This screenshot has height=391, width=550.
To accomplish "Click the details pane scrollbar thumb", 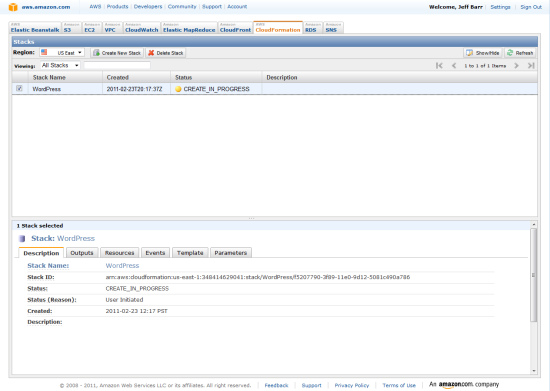I will pos(534,275).
